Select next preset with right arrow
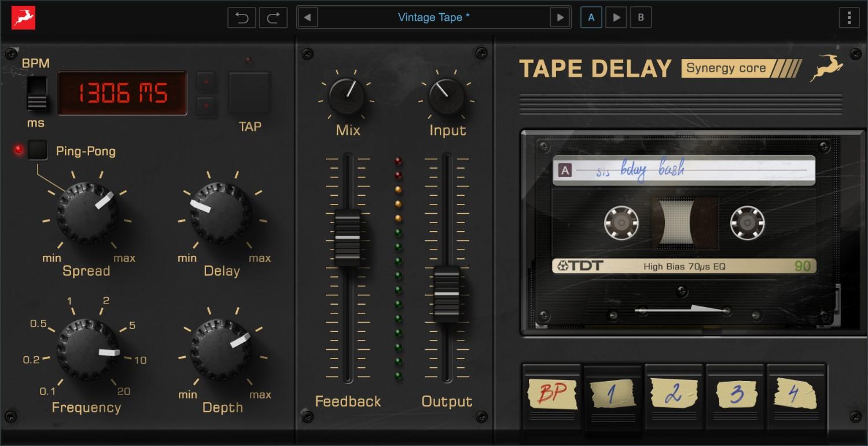This screenshot has height=446, width=868. coord(560,17)
